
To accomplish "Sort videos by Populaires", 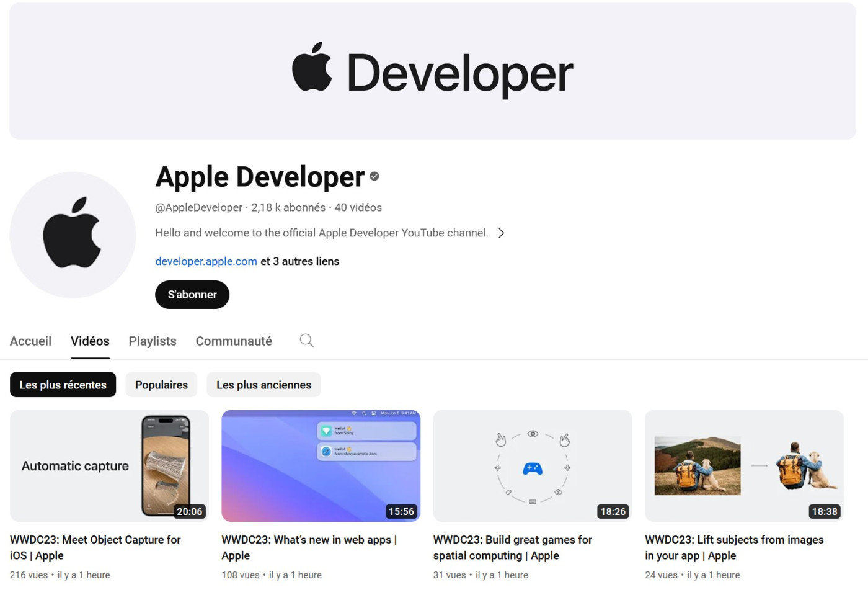I will (161, 385).
